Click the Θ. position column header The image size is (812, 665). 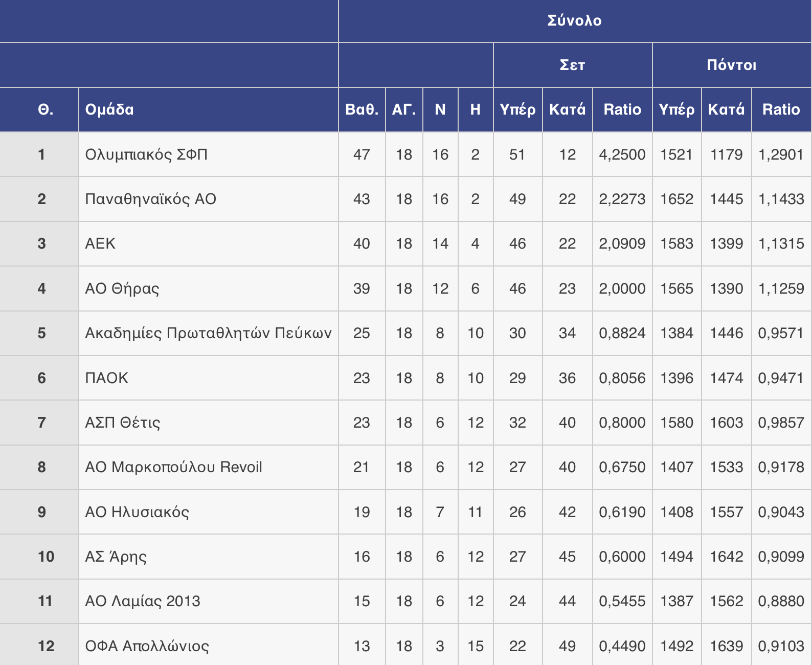[x=46, y=109]
